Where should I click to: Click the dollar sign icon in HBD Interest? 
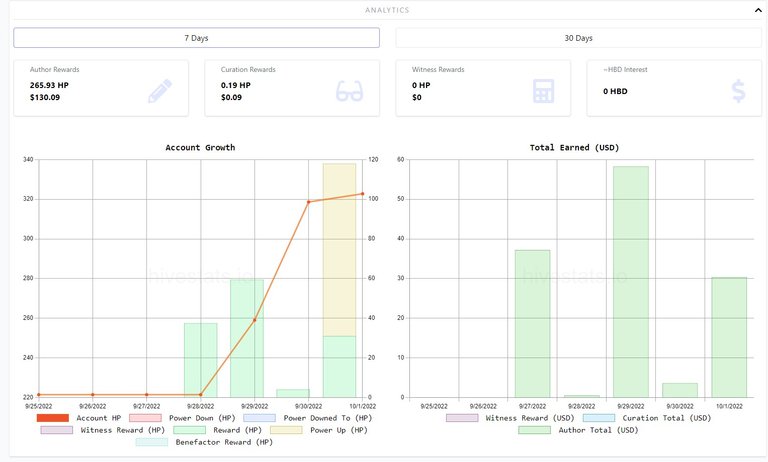(x=738, y=91)
